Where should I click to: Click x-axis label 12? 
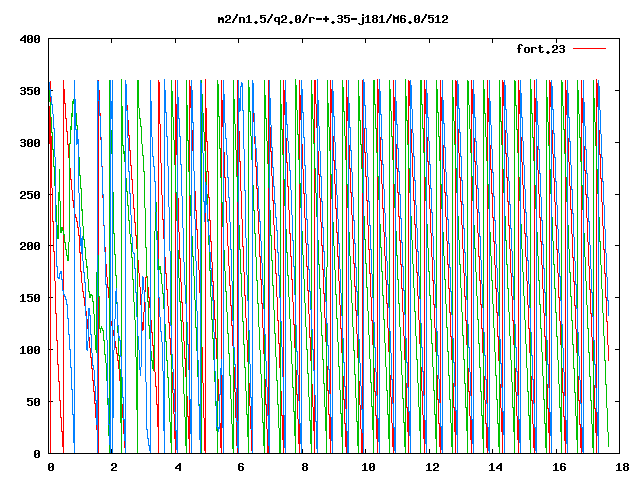tap(432, 467)
